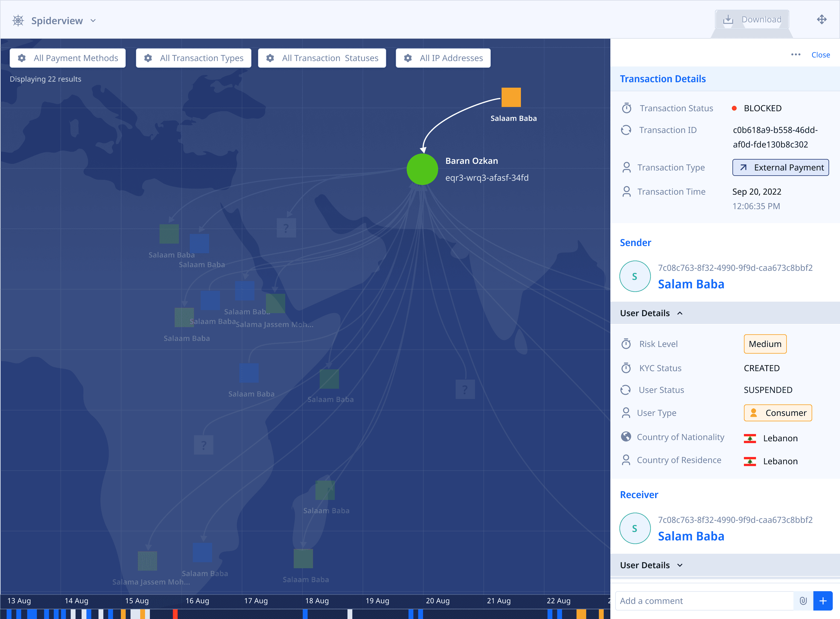840x619 pixels.
Task: Click the move/pan arrows icon
Action: [x=821, y=19]
